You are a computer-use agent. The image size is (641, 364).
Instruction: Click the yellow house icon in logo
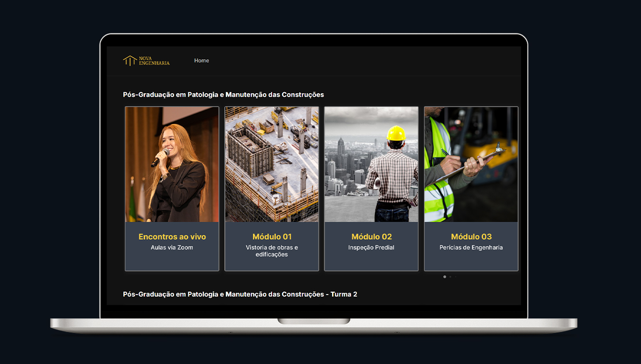[x=130, y=61]
